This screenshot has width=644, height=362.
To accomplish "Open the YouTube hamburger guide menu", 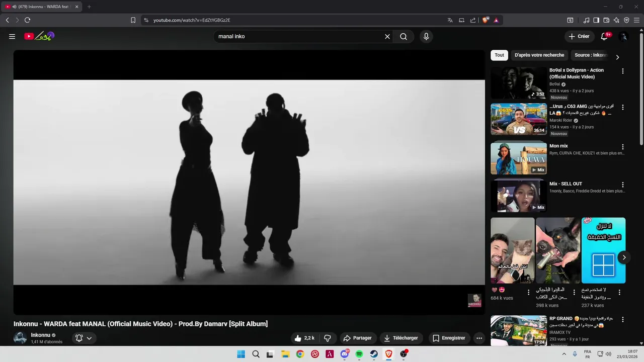I will pos(12,36).
